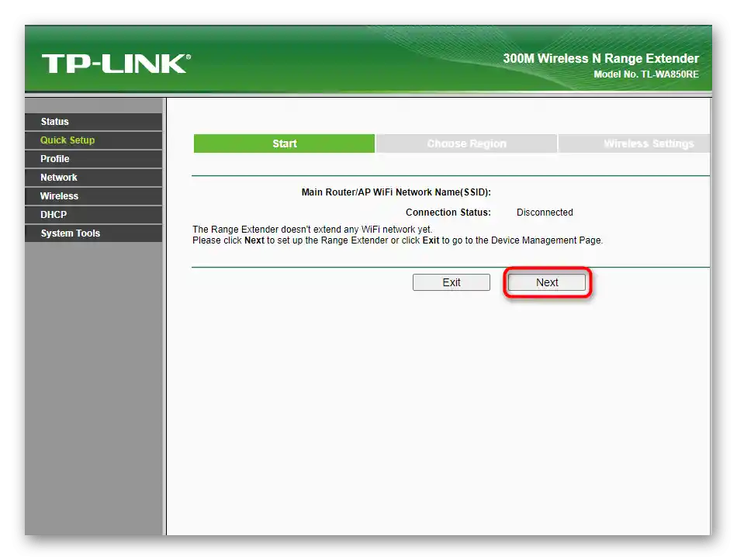This screenshot has width=737, height=560.
Task: Select the Choose Region step tab
Action: pyautogui.click(x=467, y=143)
